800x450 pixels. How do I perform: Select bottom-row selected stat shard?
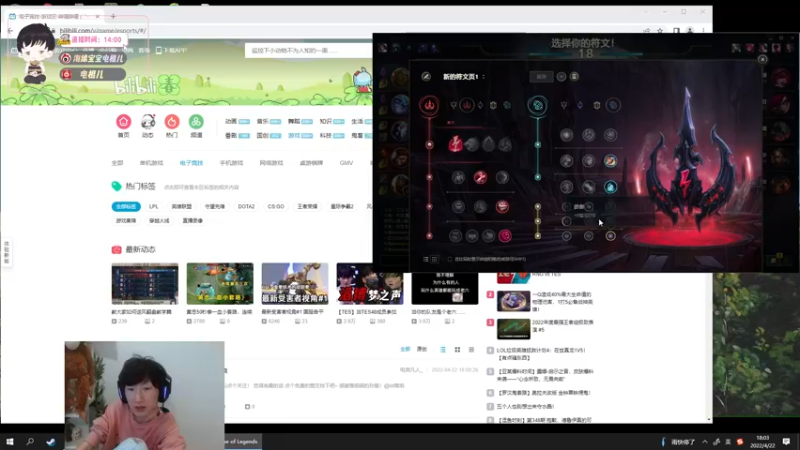610,236
